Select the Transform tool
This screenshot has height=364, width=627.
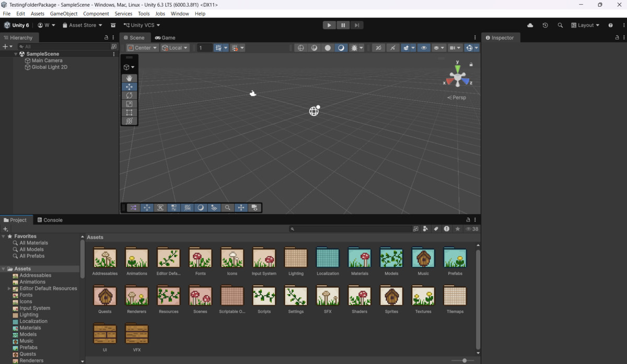[x=129, y=121]
